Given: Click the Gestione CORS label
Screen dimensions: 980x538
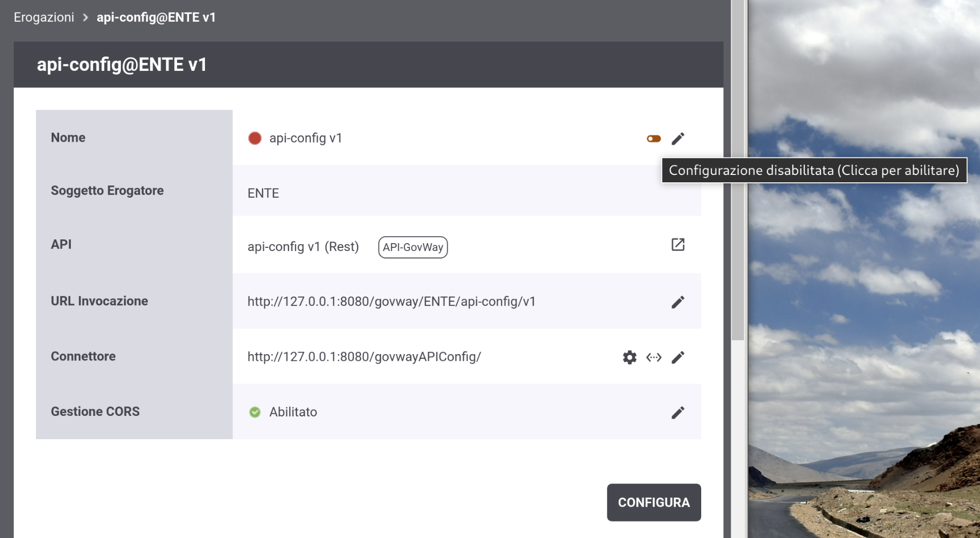Looking at the screenshot, I should pyautogui.click(x=95, y=412).
